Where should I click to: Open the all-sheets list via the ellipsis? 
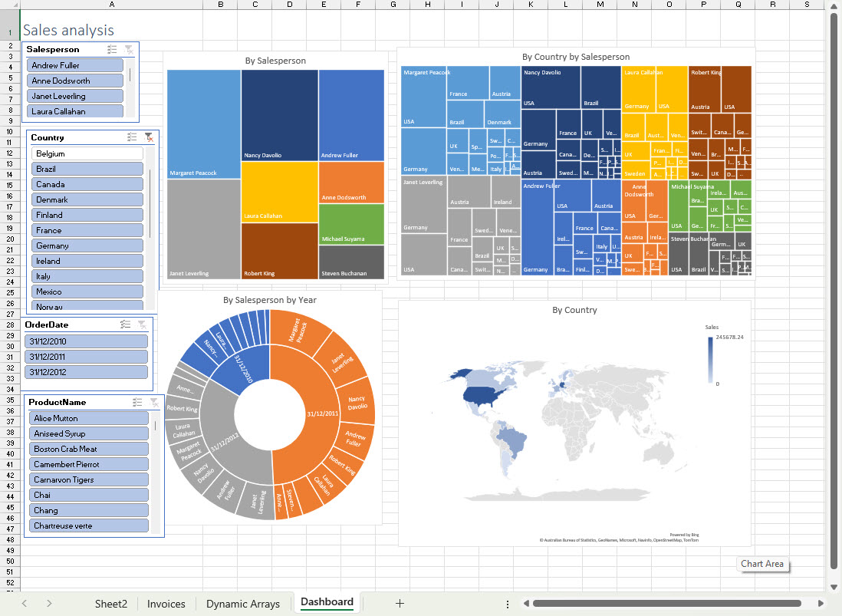[508, 604]
